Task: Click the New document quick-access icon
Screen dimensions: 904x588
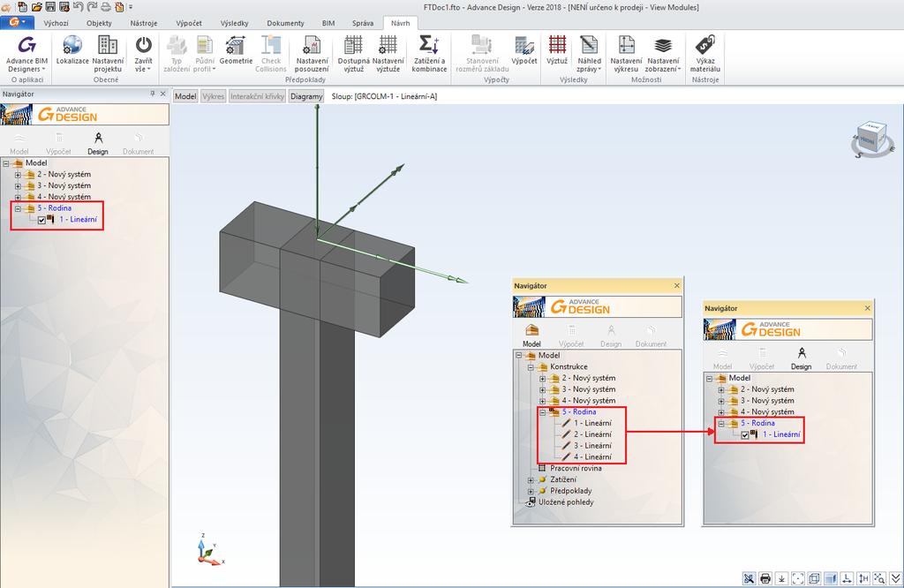Action: pos(22,7)
